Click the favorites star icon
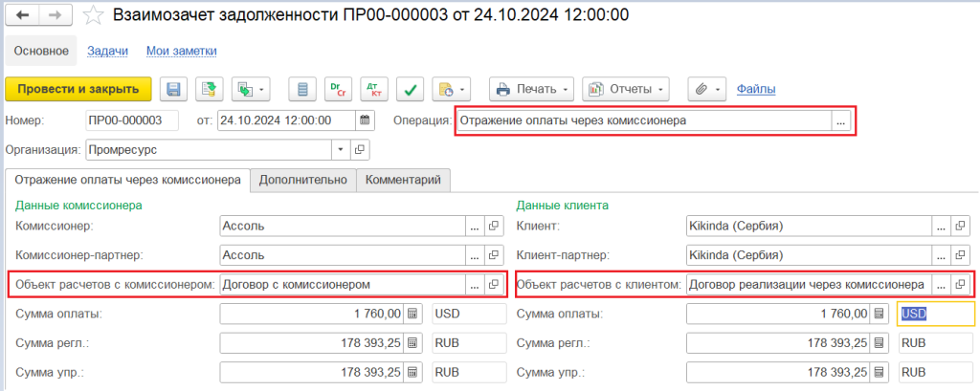The image size is (980, 391). 93,15
